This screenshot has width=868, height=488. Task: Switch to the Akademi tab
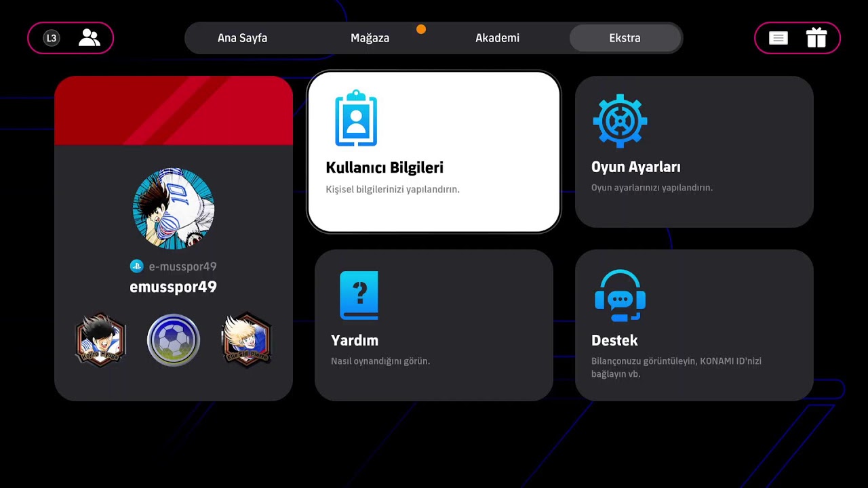[x=497, y=38]
